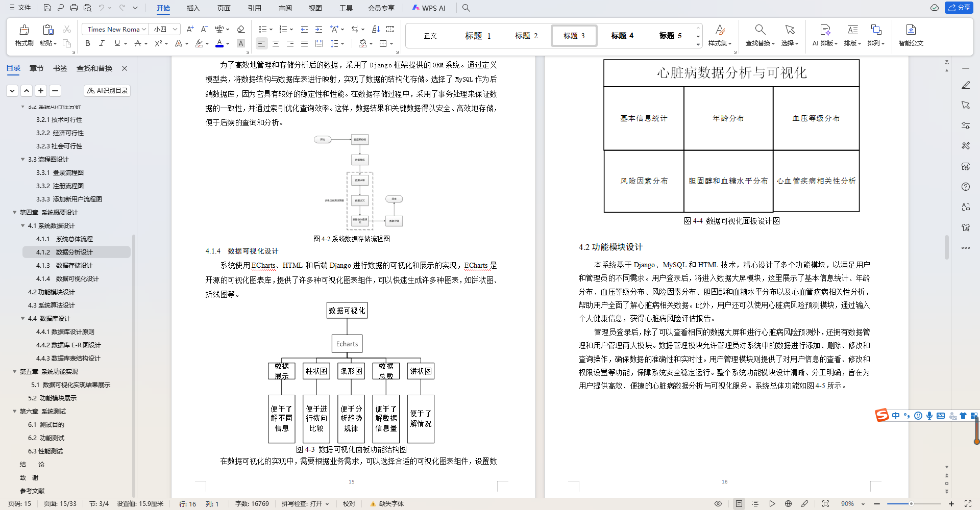Screen dimensions: 980x510
Task: Click the reading mode eye icon in status bar
Action: (x=718, y=503)
